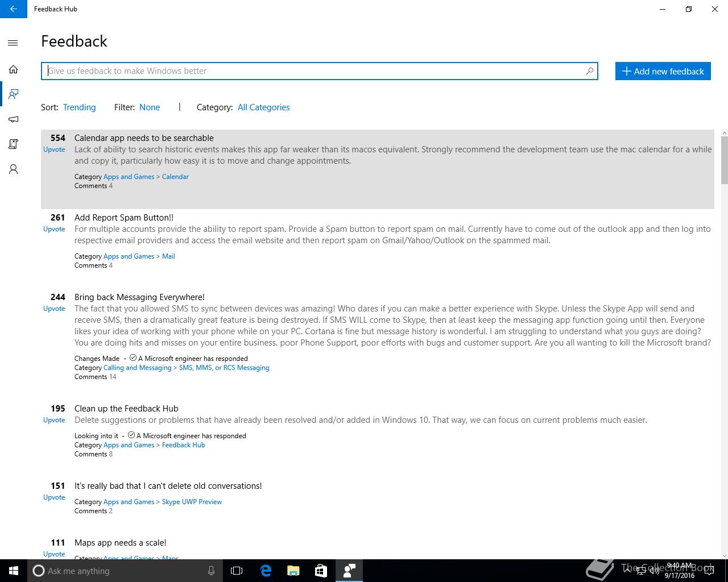Go to Home in sidebar
The height and width of the screenshot is (582, 728).
coord(13,69)
